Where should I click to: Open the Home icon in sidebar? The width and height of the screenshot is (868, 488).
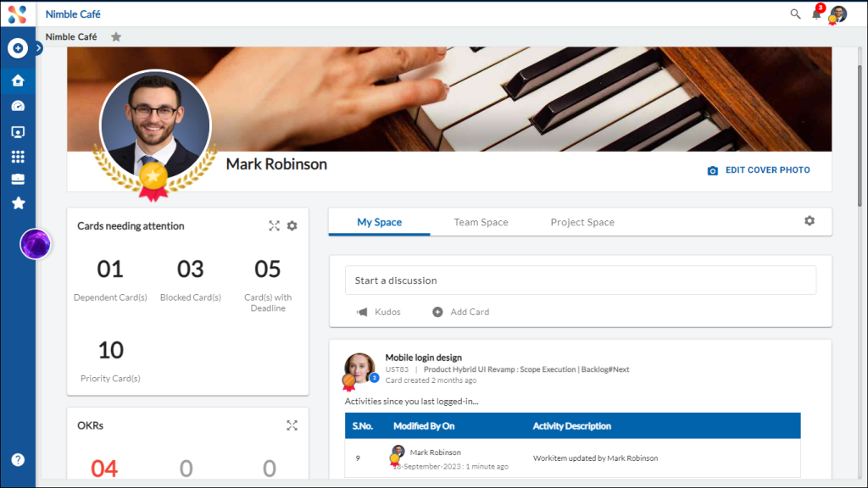point(18,79)
